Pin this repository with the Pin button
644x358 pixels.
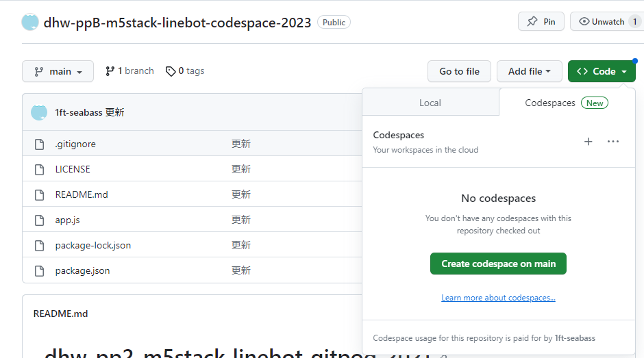coord(541,21)
